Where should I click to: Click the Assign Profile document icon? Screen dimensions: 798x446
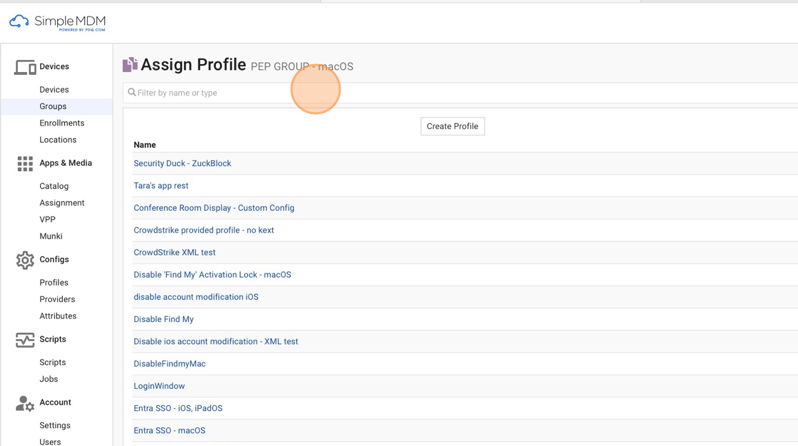(130, 65)
